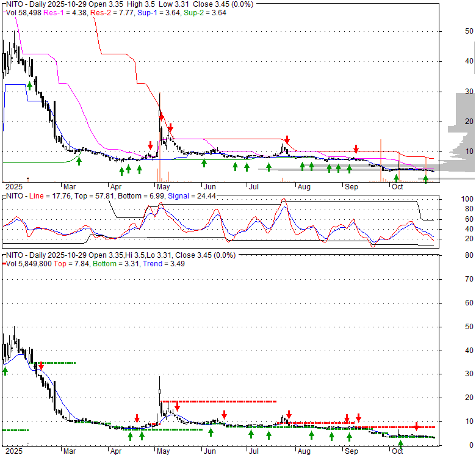476x455 pixels.
Task: Click the red down arrow in September on top chart
Action: click(356, 150)
